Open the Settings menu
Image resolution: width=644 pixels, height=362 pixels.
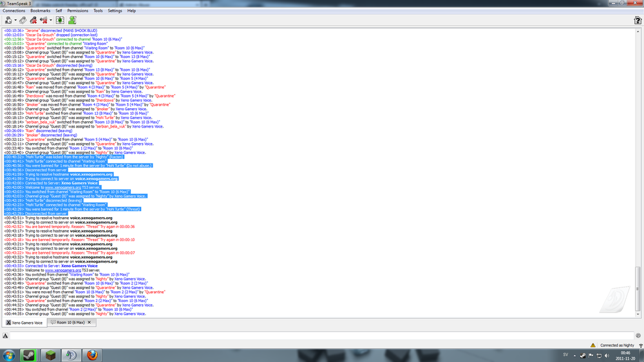point(115,11)
